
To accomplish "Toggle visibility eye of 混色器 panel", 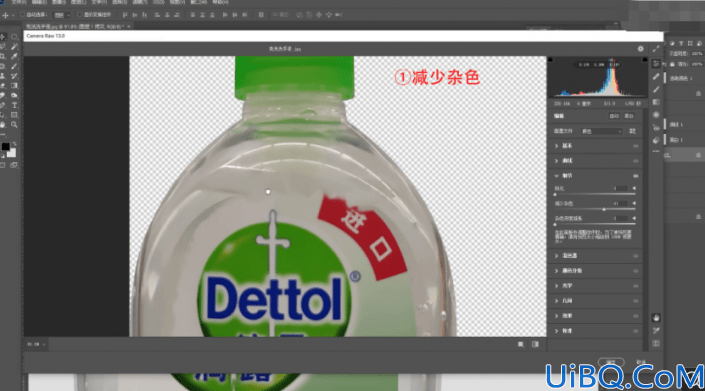I will tap(636, 256).
